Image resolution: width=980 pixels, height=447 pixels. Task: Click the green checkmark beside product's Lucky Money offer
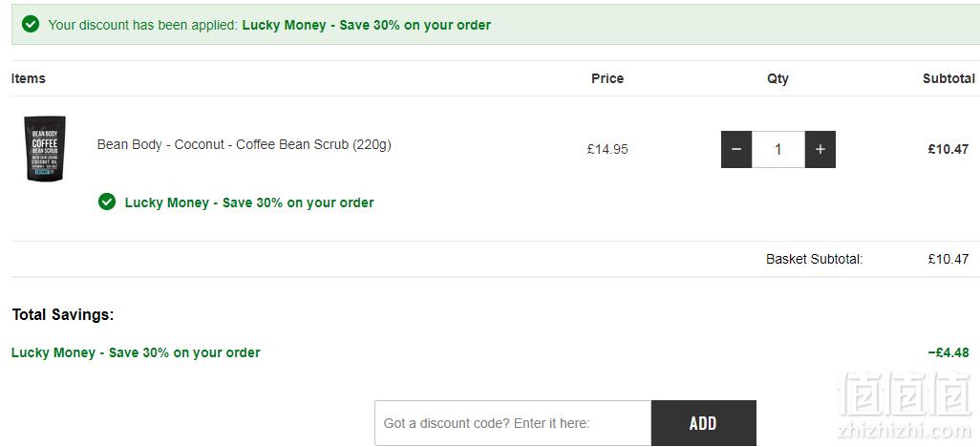[107, 202]
